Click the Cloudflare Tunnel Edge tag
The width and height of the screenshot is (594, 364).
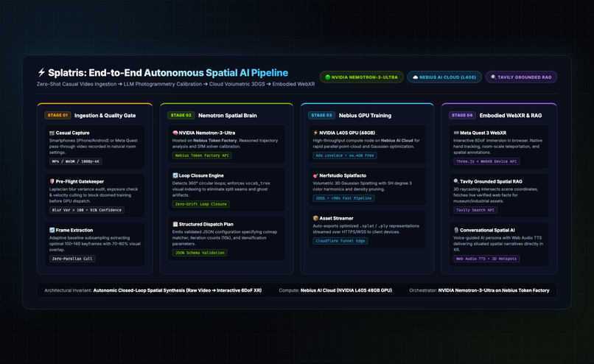coord(340,241)
